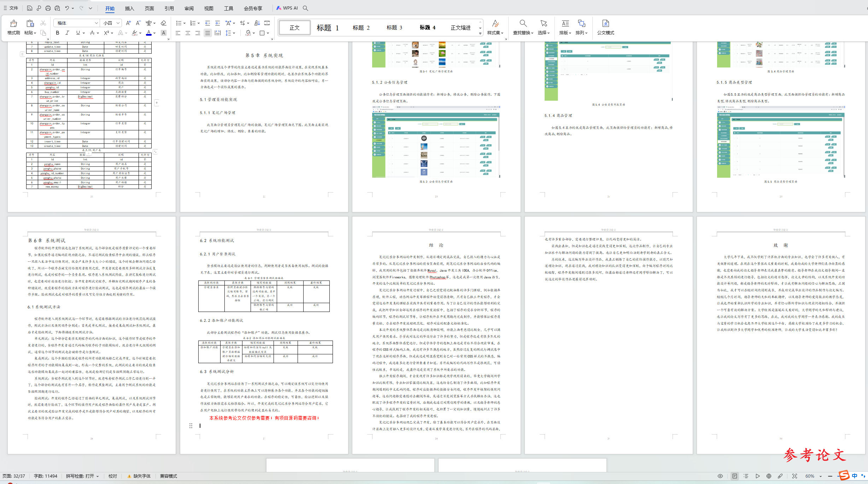
Task: Toggle bold formatting
Action: (x=58, y=33)
